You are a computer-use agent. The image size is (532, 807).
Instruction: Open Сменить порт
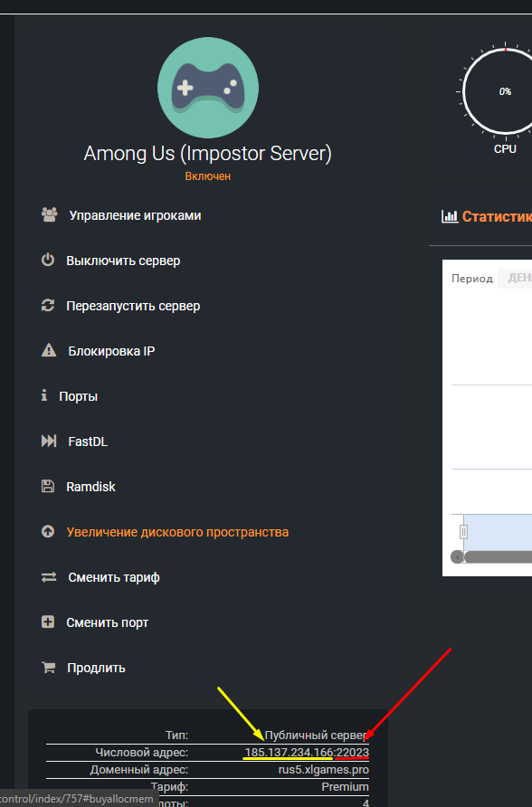coord(107,622)
